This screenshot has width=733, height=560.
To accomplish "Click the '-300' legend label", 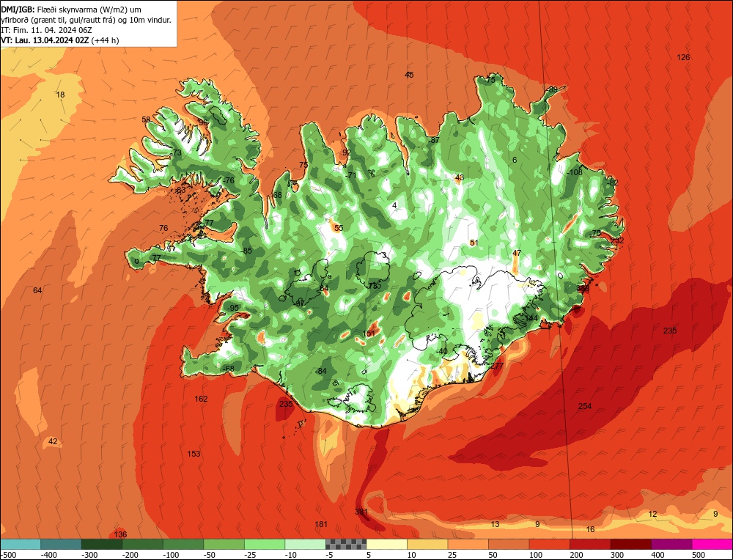I will (89, 555).
